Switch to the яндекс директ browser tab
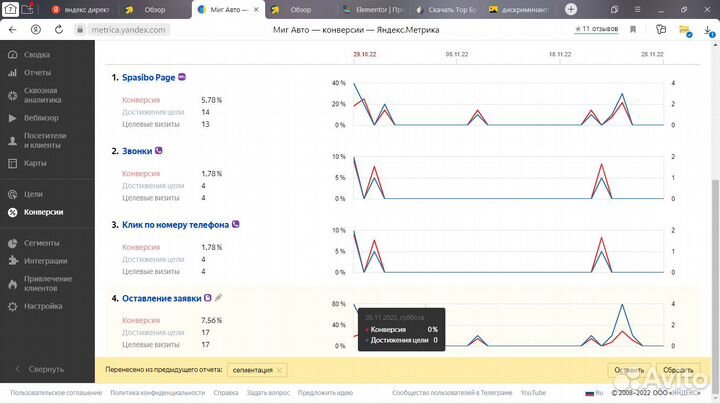This screenshot has height=404, width=720. tap(81, 10)
